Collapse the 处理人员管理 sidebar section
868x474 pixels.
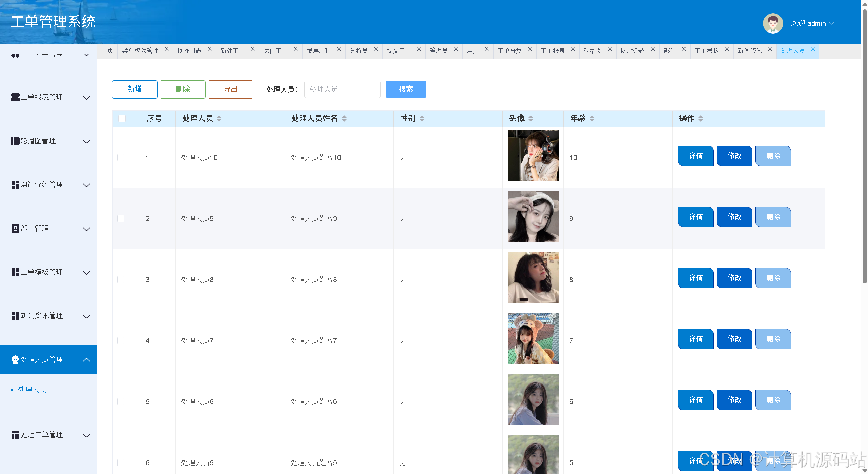click(86, 360)
